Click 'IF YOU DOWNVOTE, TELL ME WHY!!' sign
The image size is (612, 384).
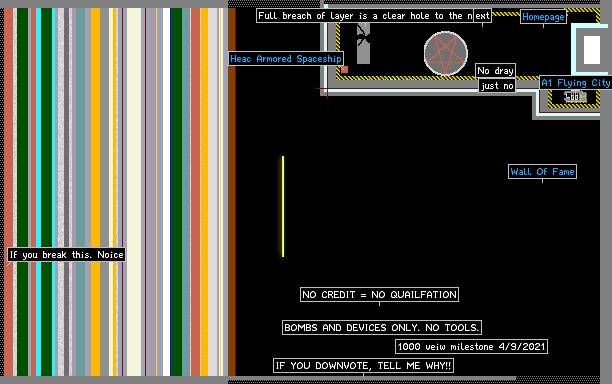click(363, 366)
